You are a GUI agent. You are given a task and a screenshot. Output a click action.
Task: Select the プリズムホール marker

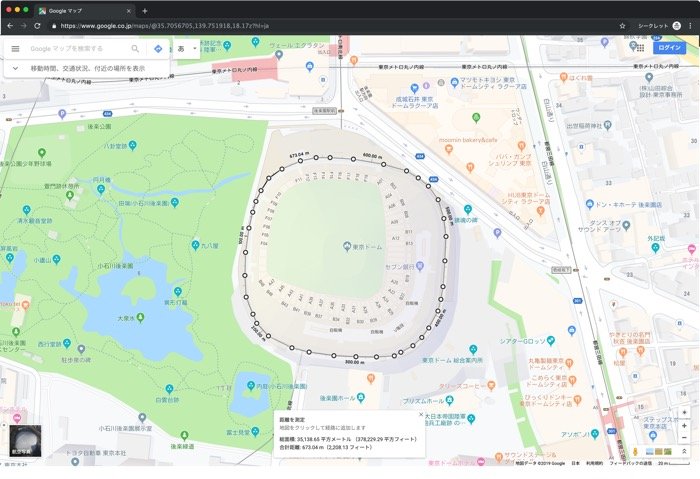click(x=449, y=400)
